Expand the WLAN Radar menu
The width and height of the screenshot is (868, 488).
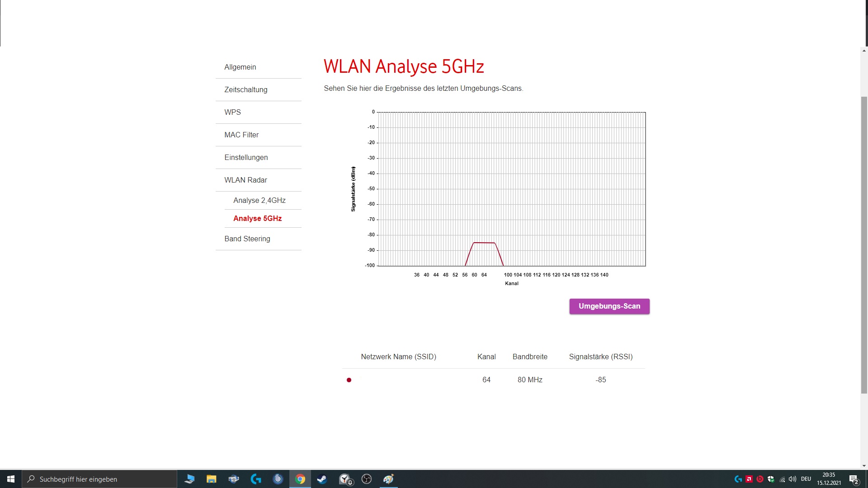[245, 180]
